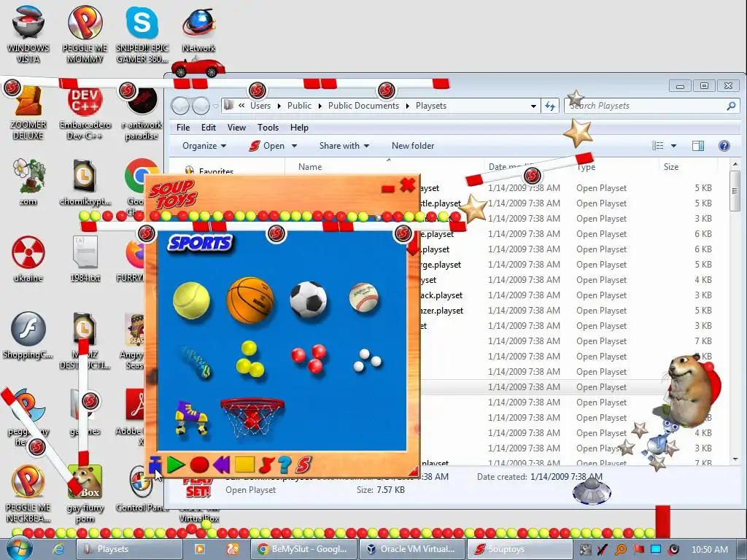Open recent pages dropdown beside Forward button
This screenshot has height=560, width=747.
click(x=215, y=106)
